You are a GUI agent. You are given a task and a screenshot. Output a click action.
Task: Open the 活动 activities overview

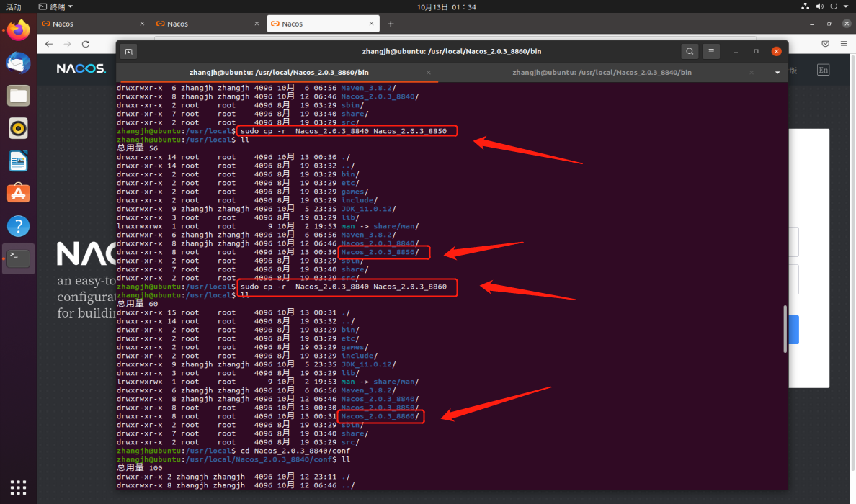point(14,6)
